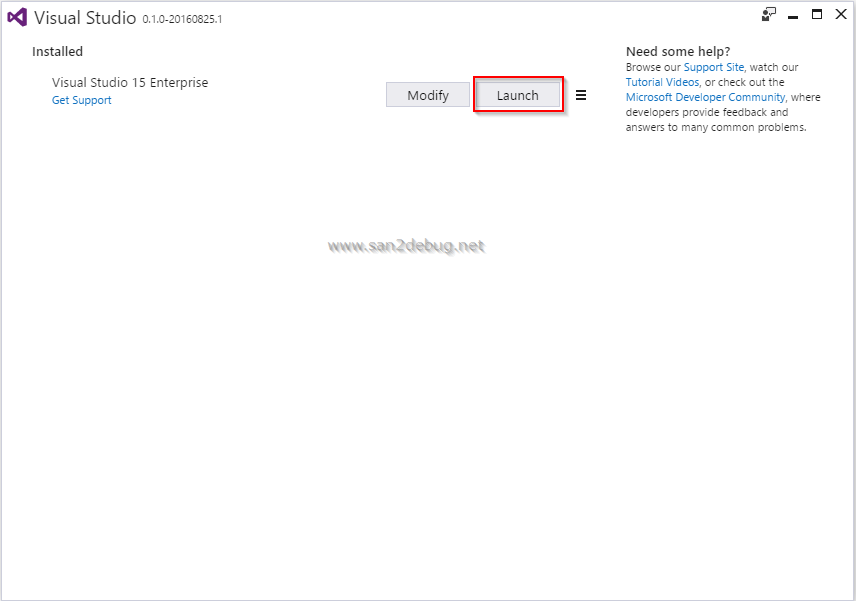This screenshot has width=856, height=601.
Task: Open the feedback icon in title bar
Action: 769,15
